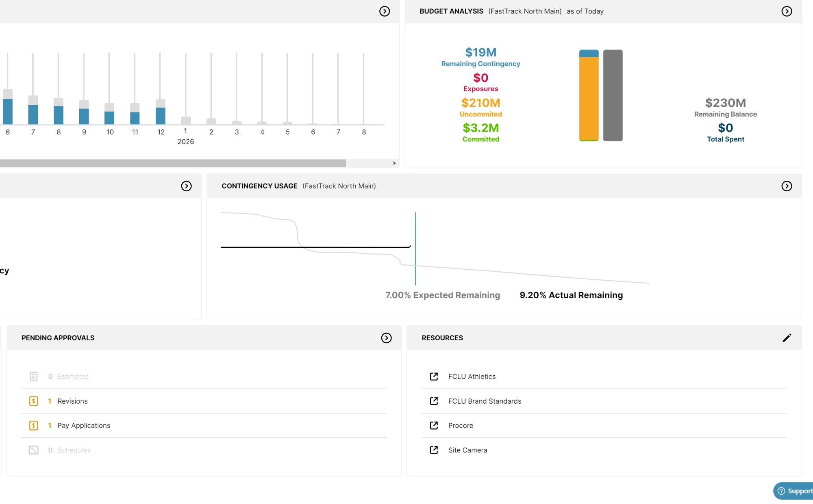Click the 7.00% Expected Remaining label
813x504 pixels.
[x=443, y=295]
